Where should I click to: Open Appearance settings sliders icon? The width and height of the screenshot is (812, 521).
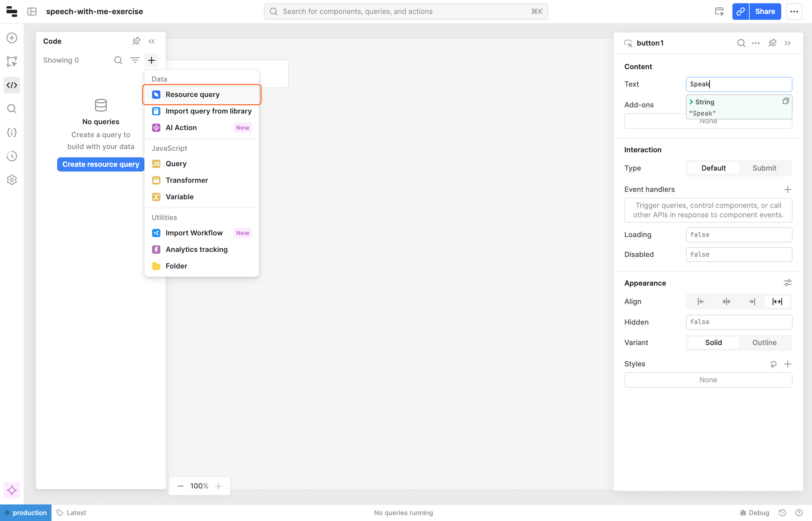(787, 283)
